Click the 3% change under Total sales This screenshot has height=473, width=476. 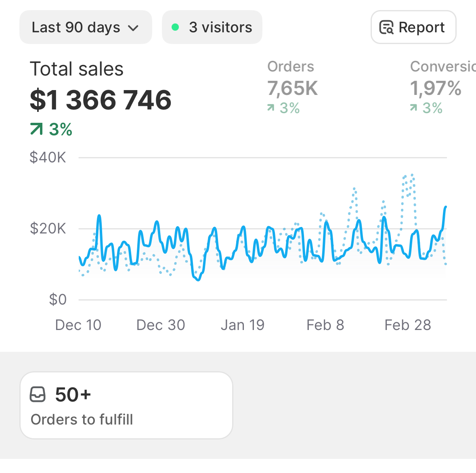[61, 129]
